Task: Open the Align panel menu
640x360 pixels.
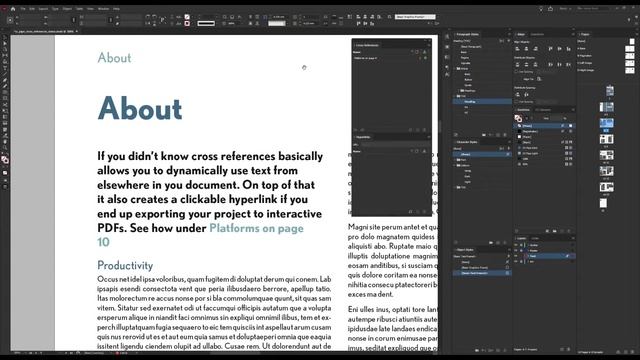Action: (573, 34)
